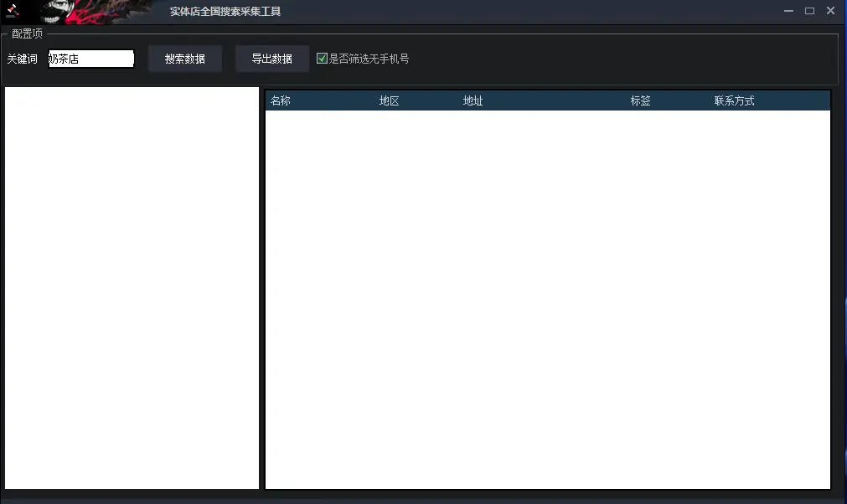847x504 pixels.
Task: Toggle the 是否筛选无手机号 checkbox
Action: click(322, 59)
